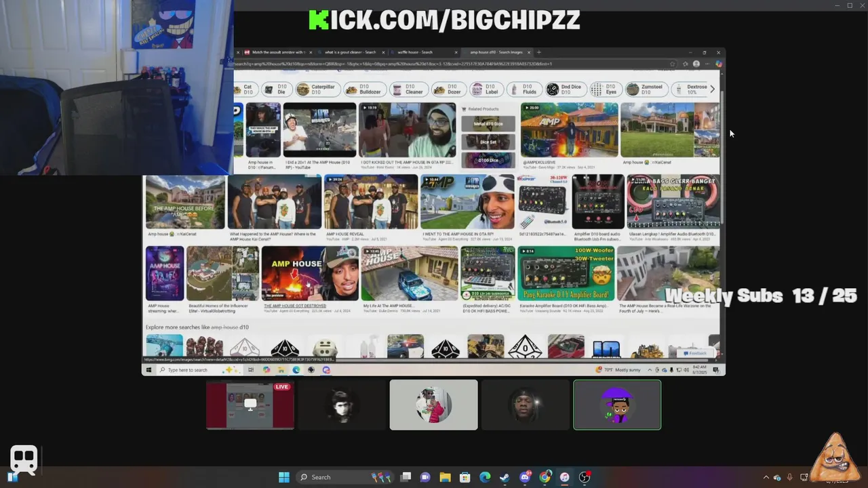The image size is (868, 488).
Task: Click the weather '70°F Mostly sunny' widget
Action: tap(618, 370)
